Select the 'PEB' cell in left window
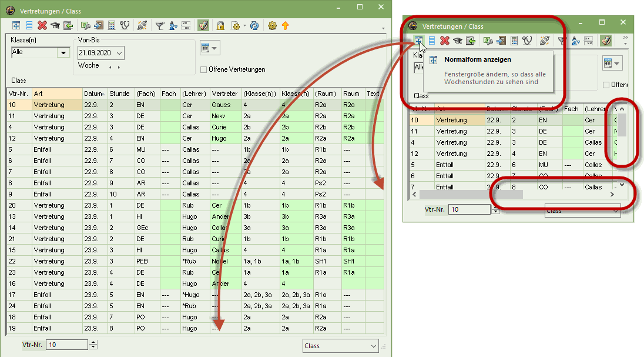This screenshot has width=644, height=357. pos(147,261)
